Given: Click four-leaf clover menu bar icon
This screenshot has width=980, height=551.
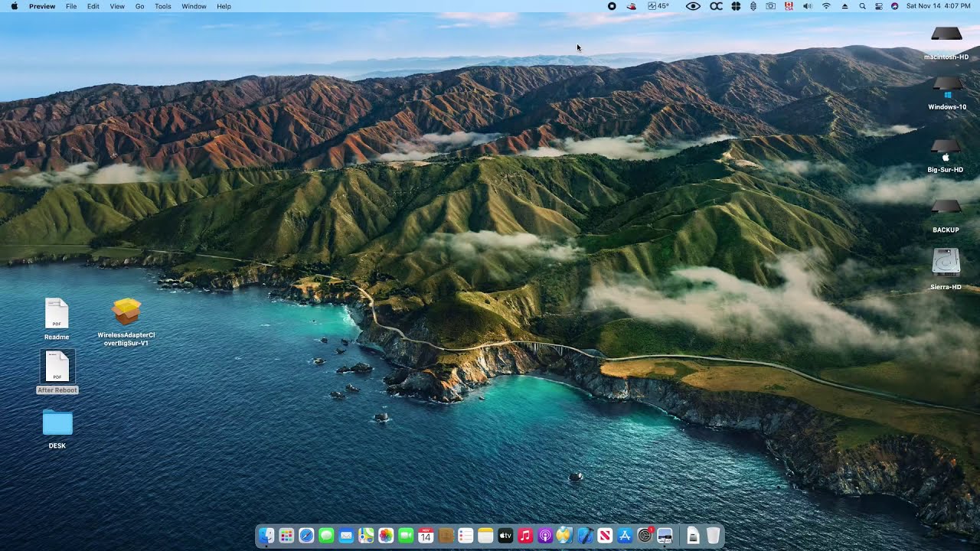Looking at the screenshot, I should click(x=736, y=6).
